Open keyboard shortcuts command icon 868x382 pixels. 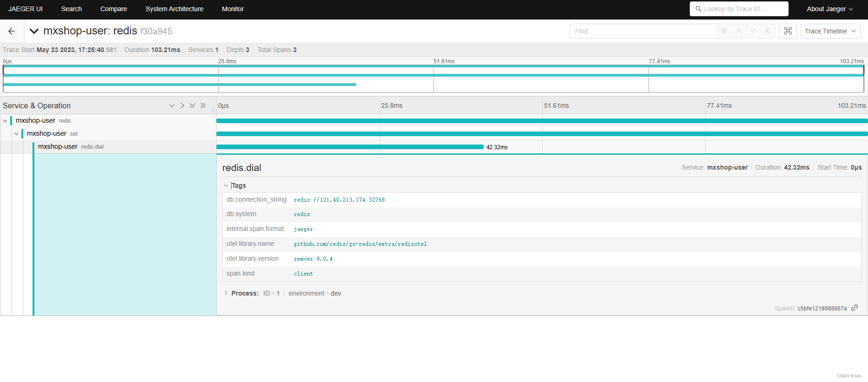click(788, 31)
